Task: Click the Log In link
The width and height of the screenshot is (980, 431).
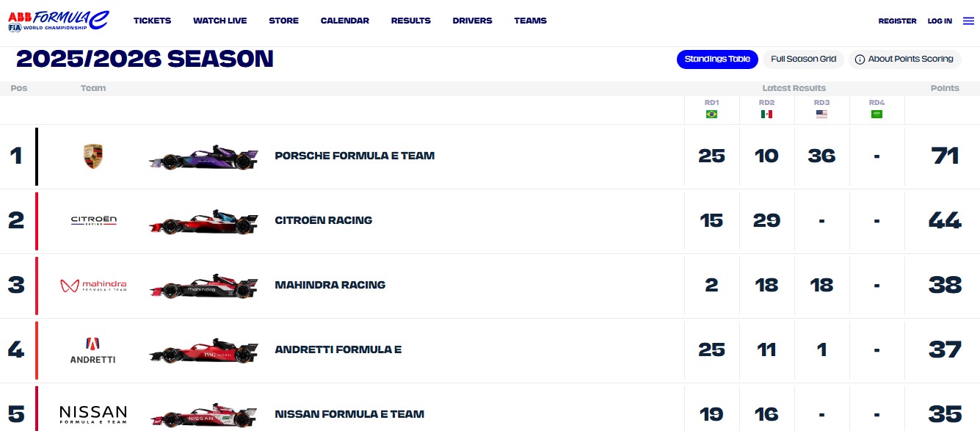Action: tap(940, 21)
